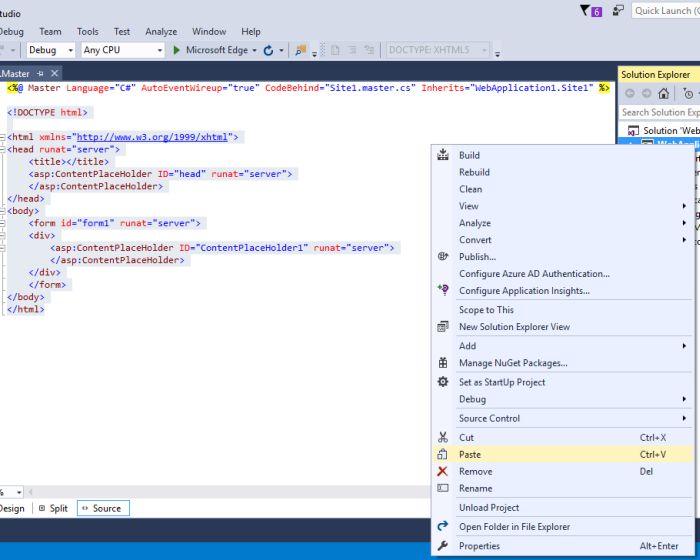
Task: Open the Analyze menu in menu bar
Action: (x=160, y=31)
